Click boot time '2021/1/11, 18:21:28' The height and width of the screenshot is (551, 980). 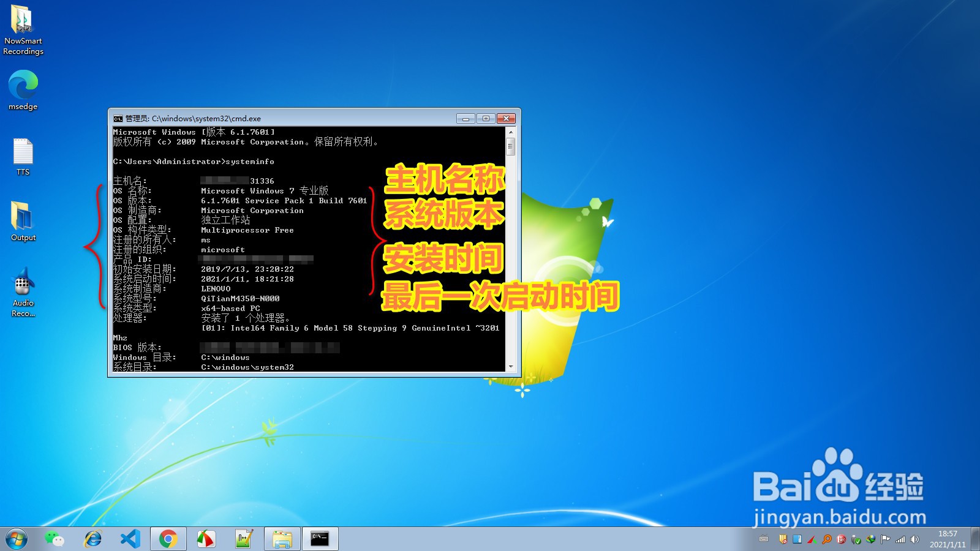(x=247, y=279)
